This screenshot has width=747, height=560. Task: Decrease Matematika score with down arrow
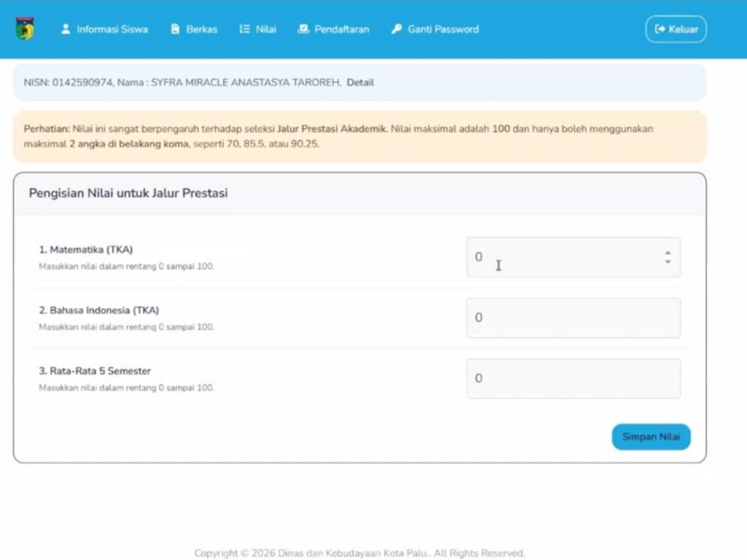668,261
